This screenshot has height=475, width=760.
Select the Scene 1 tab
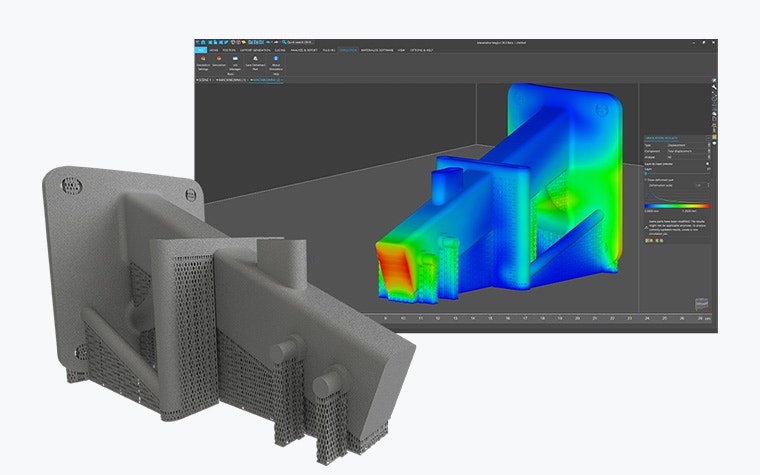pyautogui.click(x=204, y=79)
